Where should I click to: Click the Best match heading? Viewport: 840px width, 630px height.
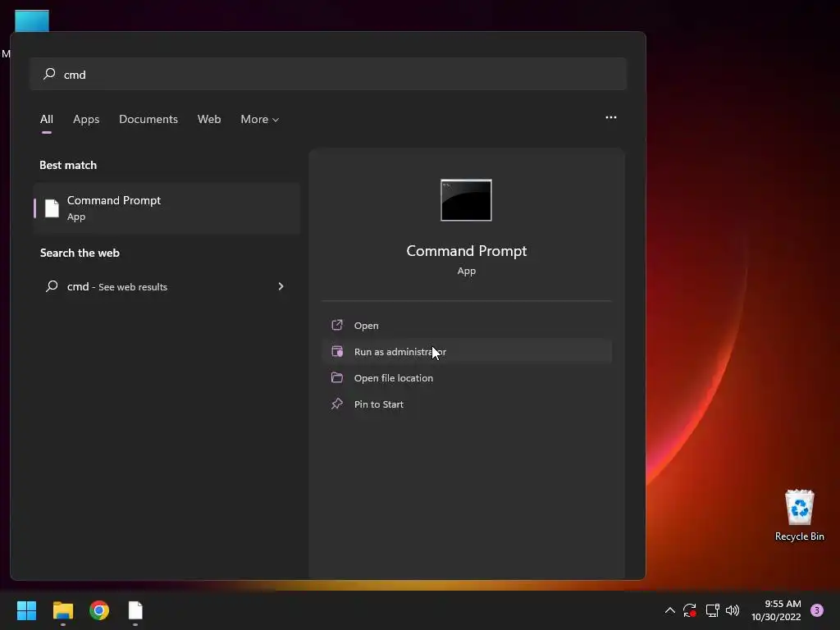[68, 165]
